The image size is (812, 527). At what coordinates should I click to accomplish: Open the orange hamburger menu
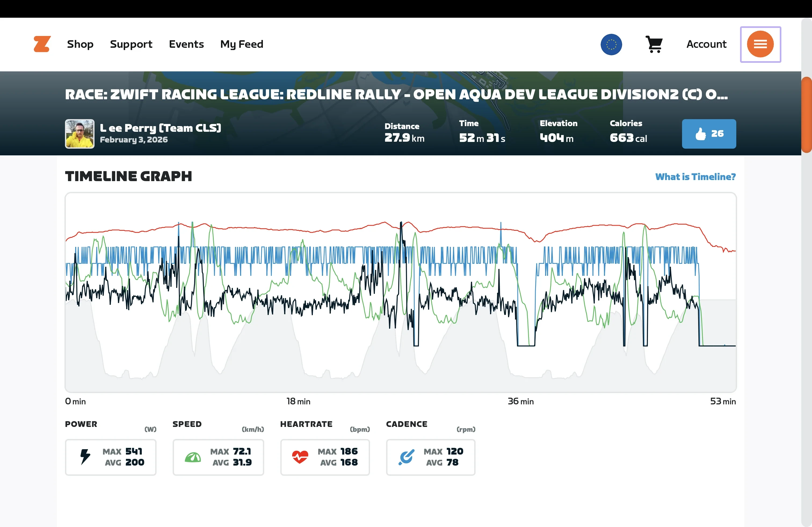pos(760,44)
